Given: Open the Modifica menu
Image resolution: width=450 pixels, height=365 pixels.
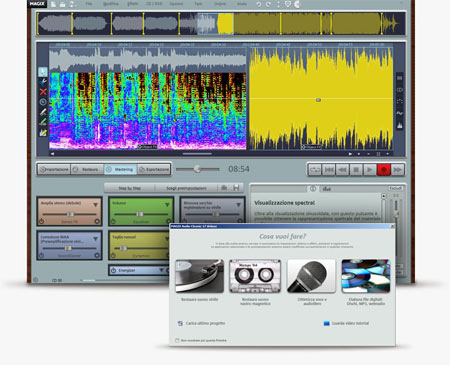Looking at the screenshot, I should 110,4.
